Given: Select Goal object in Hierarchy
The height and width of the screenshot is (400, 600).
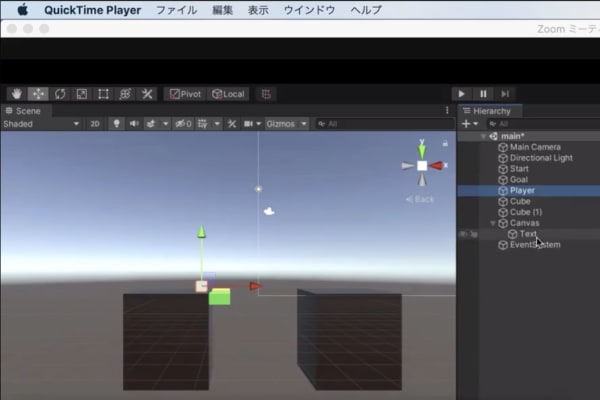Looking at the screenshot, I should 518,180.
